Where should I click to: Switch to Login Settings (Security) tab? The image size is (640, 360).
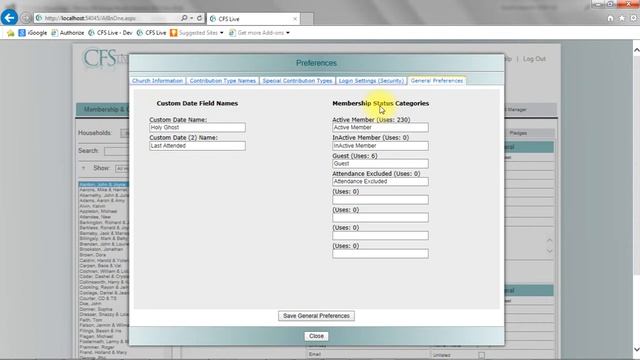[371, 81]
